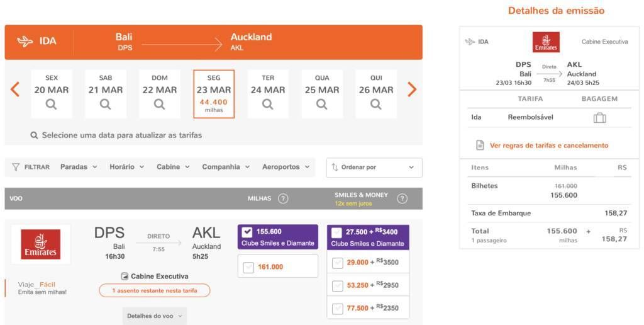Screen dimensions: 644x325
Task: Search fares using 22 MAR magnifier icon
Action: [x=159, y=105]
